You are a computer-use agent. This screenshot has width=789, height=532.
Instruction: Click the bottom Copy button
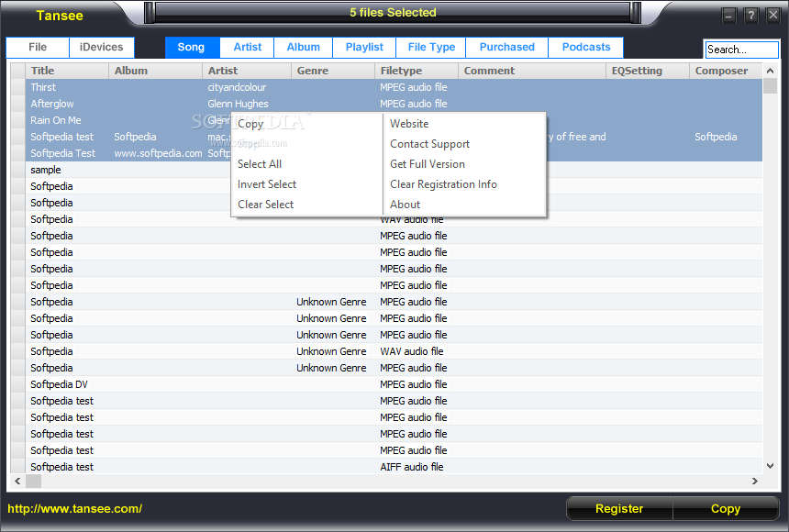click(726, 508)
